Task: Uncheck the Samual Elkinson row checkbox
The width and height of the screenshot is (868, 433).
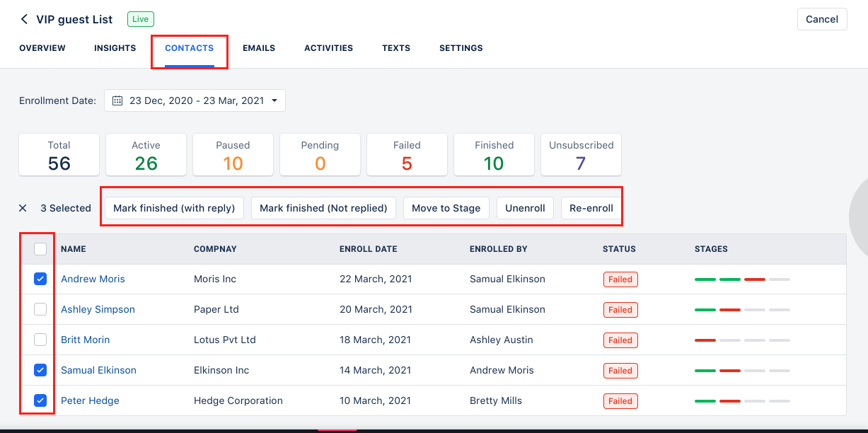Action: point(40,370)
